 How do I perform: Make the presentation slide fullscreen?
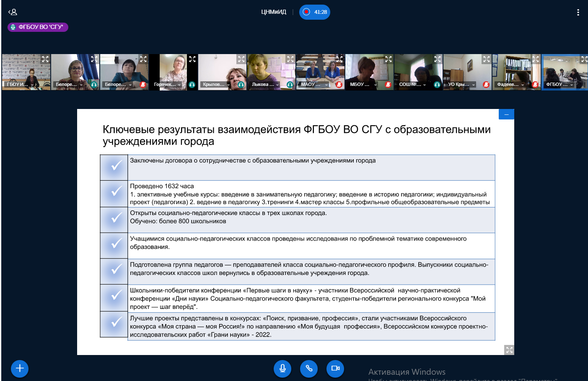pos(509,350)
